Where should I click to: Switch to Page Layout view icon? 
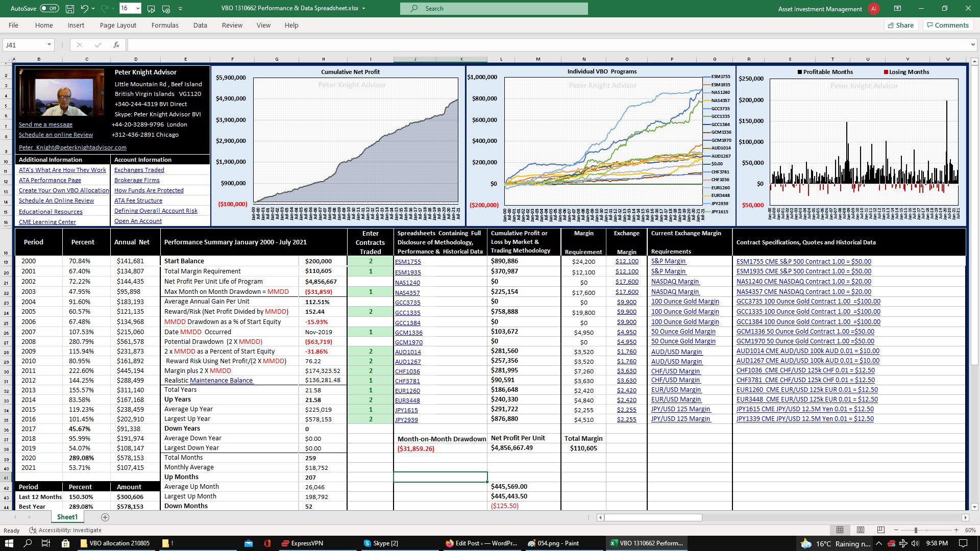pyautogui.click(x=861, y=530)
